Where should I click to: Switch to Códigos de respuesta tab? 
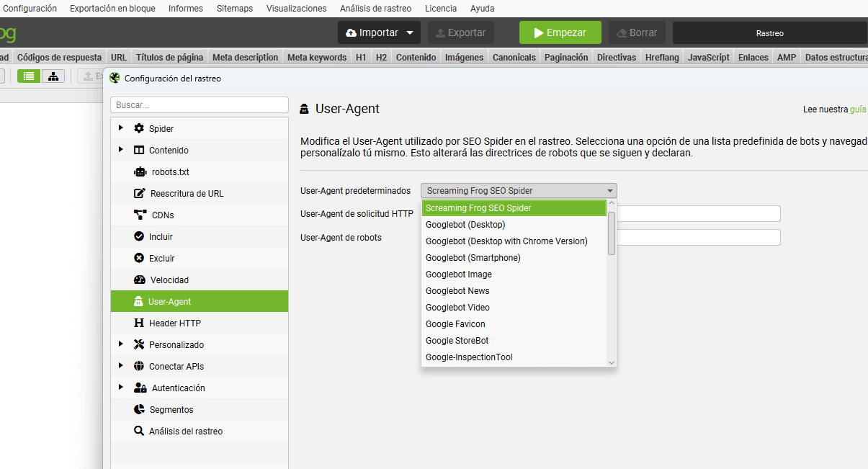pyautogui.click(x=60, y=58)
